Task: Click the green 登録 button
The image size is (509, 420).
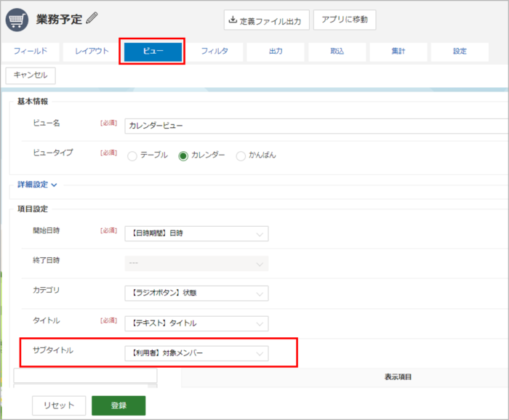Action: (x=119, y=405)
